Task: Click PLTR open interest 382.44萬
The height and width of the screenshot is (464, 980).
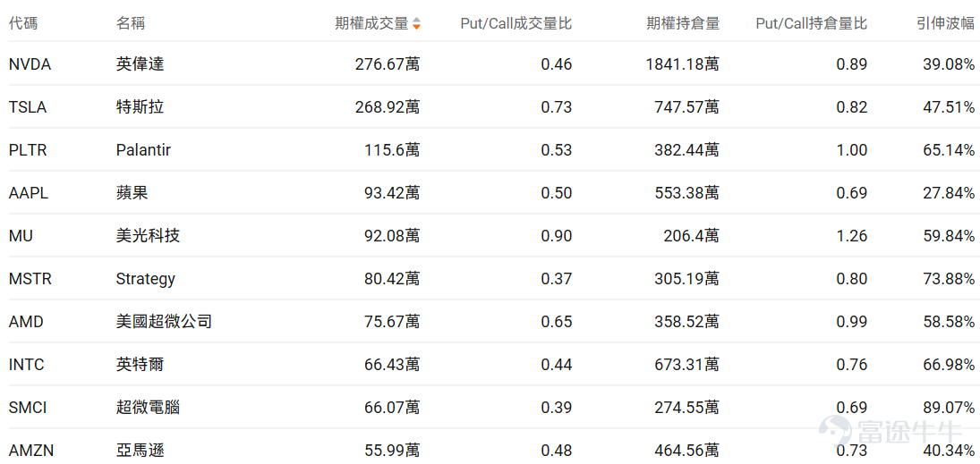Action: [x=686, y=150]
